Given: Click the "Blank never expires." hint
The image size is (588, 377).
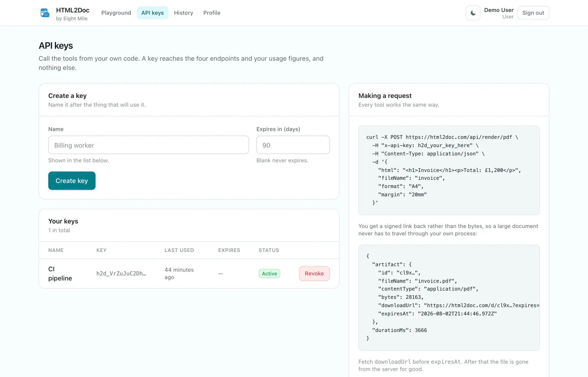Looking at the screenshot, I should click(282, 160).
